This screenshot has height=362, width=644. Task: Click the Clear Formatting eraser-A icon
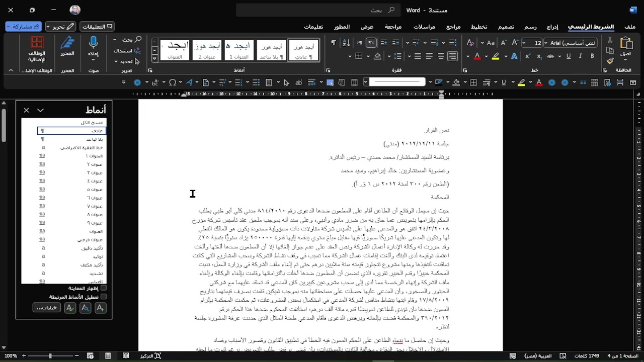[x=470, y=43]
